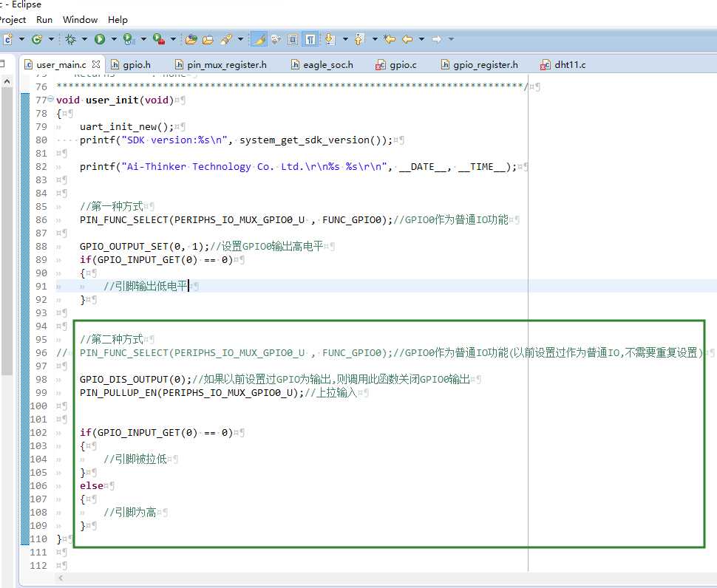The width and height of the screenshot is (717, 588).
Task: Collapse the user_init function fold marker
Action: (x=50, y=99)
